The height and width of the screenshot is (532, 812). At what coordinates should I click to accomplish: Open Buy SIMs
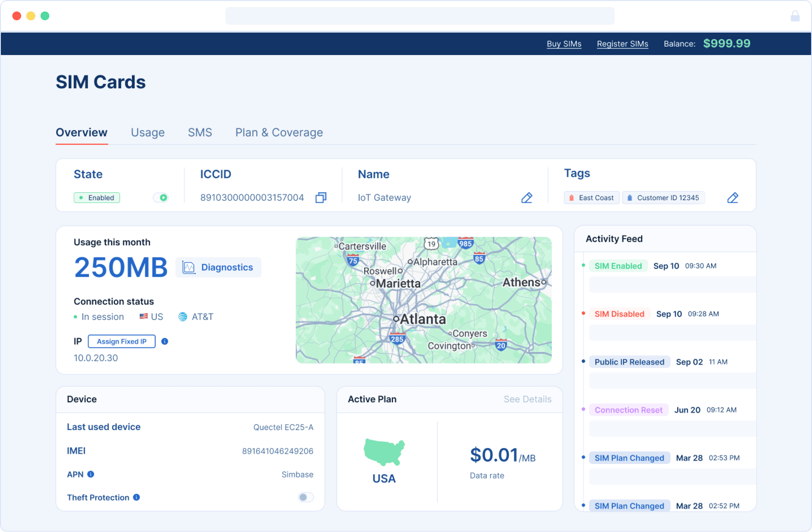coord(564,44)
